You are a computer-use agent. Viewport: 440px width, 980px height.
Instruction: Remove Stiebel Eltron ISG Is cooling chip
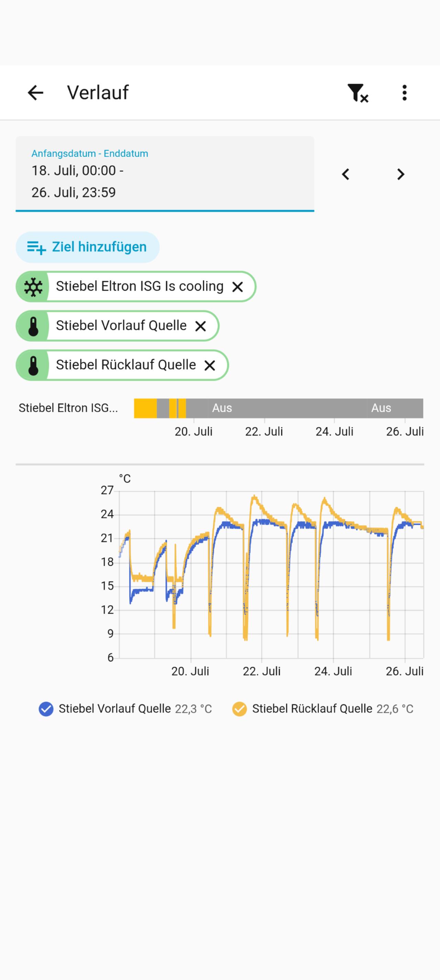[238, 287]
